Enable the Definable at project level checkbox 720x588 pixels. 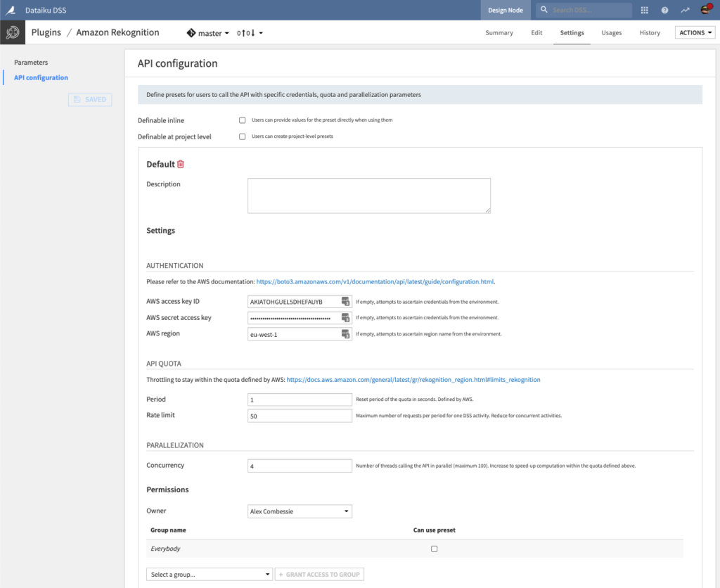pos(243,136)
